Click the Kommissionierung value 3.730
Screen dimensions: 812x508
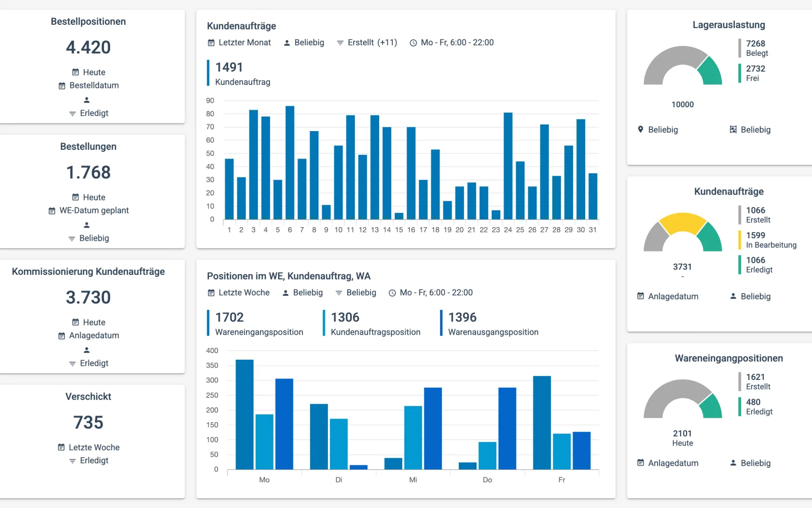(x=88, y=297)
